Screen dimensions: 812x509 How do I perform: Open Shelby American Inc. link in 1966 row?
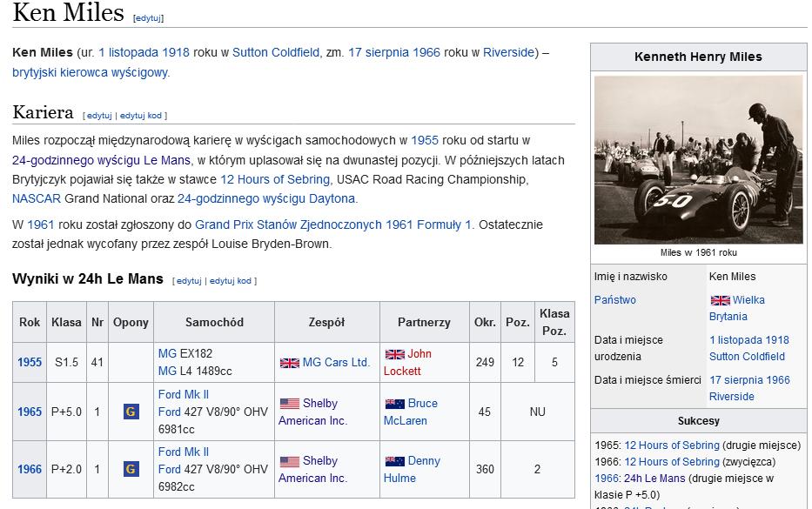[312, 470]
